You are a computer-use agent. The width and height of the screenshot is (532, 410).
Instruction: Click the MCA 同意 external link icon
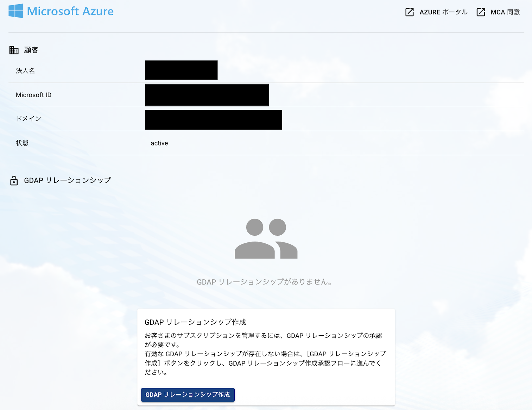[x=481, y=12]
